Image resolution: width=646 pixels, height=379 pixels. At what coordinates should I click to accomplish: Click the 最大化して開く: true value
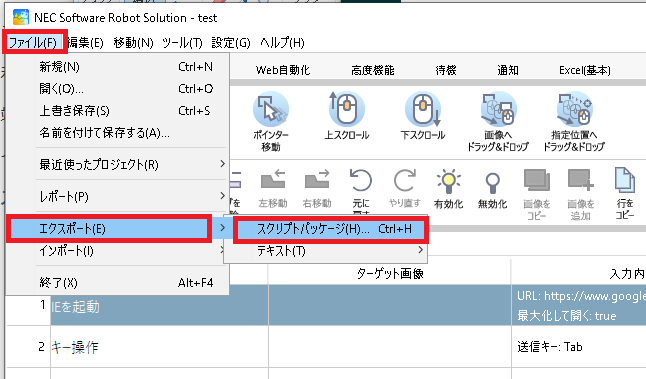[566, 316]
